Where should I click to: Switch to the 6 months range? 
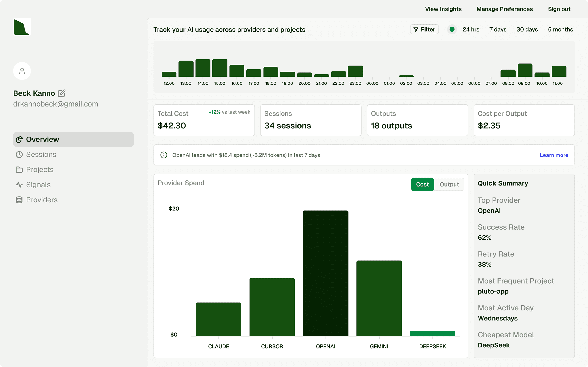coord(560,29)
